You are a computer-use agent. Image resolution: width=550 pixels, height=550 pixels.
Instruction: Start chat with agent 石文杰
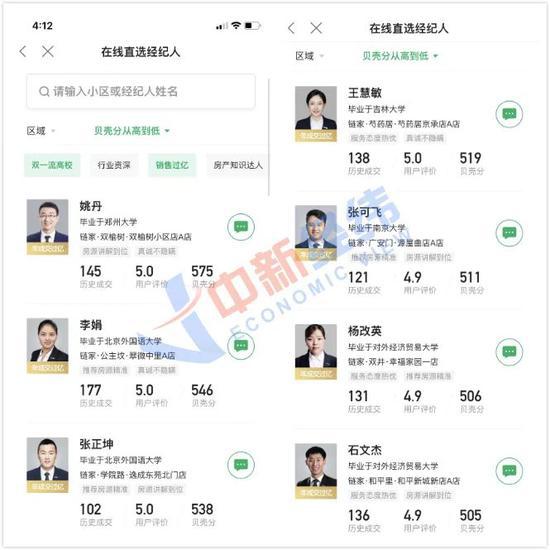coord(509,471)
